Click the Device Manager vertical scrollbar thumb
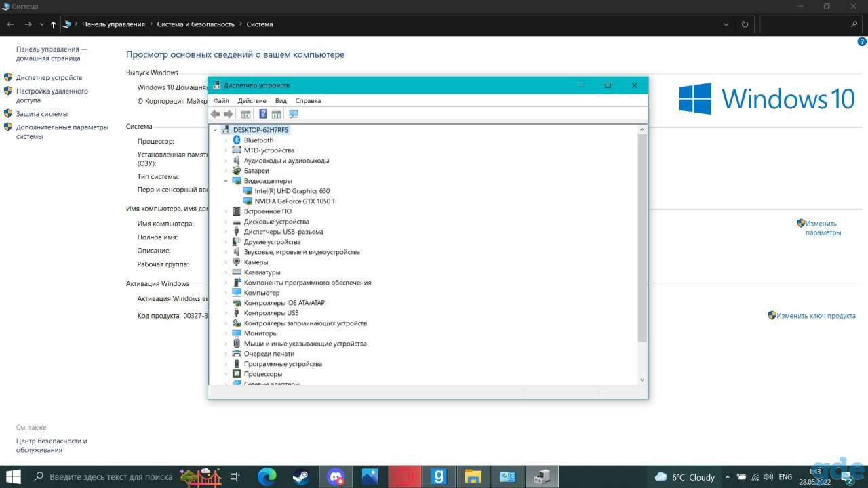The image size is (868, 488). point(642,237)
